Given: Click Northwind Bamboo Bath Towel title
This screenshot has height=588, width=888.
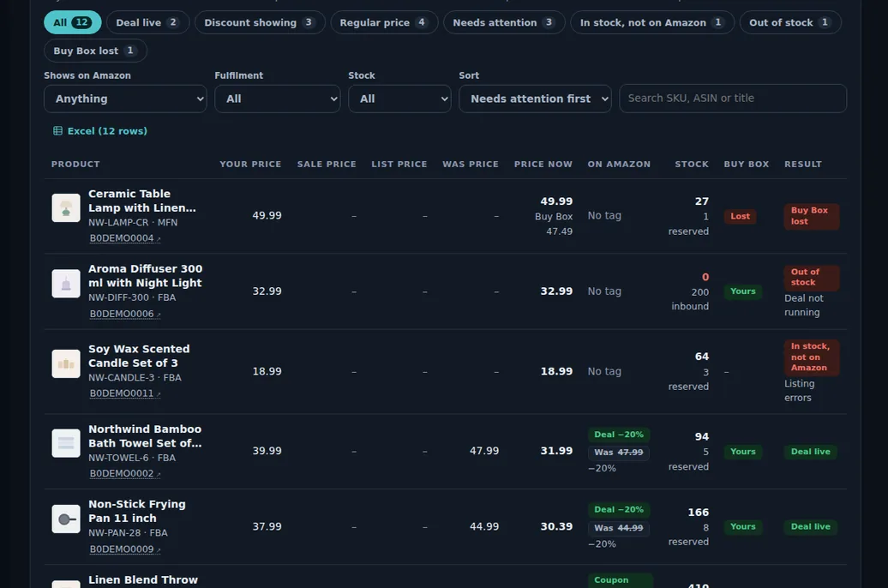Looking at the screenshot, I should coord(145,436).
